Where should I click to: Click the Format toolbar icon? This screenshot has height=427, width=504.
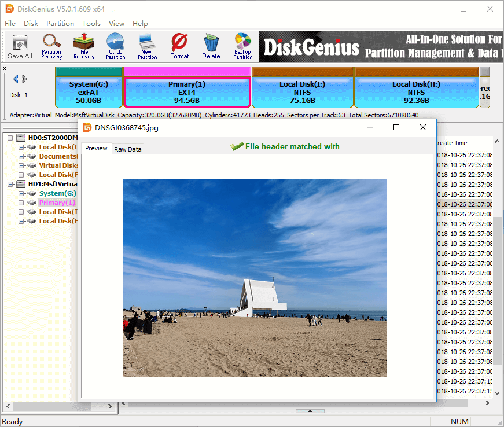pos(179,46)
